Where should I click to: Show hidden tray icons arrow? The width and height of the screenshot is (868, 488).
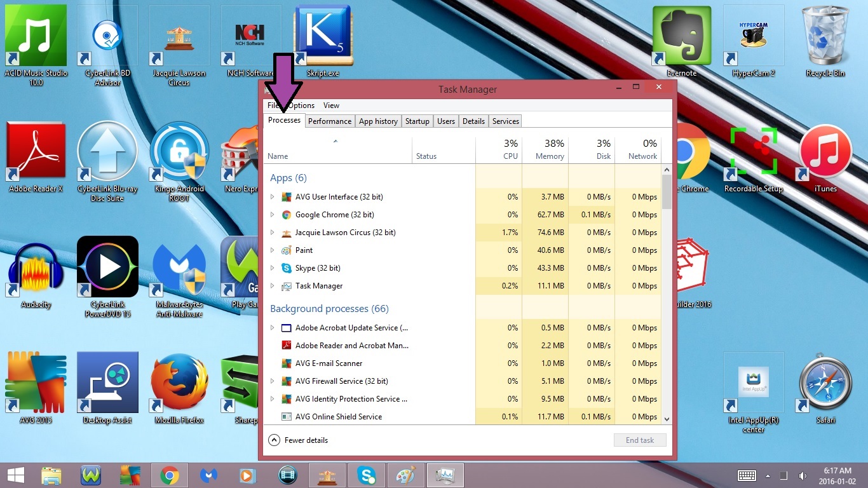pos(768,475)
